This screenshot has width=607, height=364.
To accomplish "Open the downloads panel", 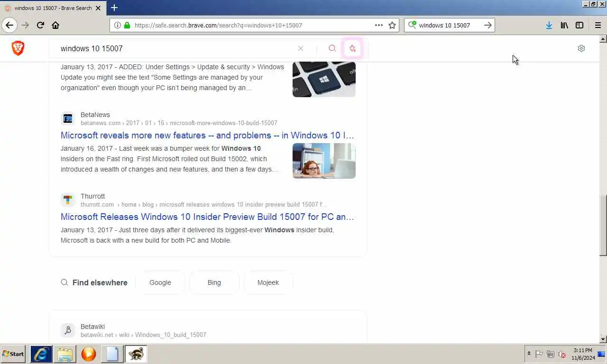I will coord(549,25).
